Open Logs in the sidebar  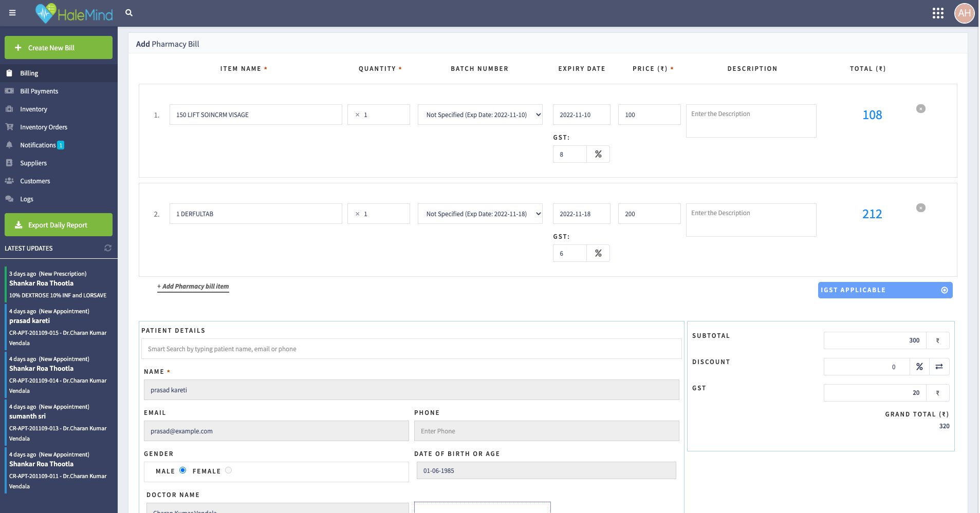[x=59, y=199]
